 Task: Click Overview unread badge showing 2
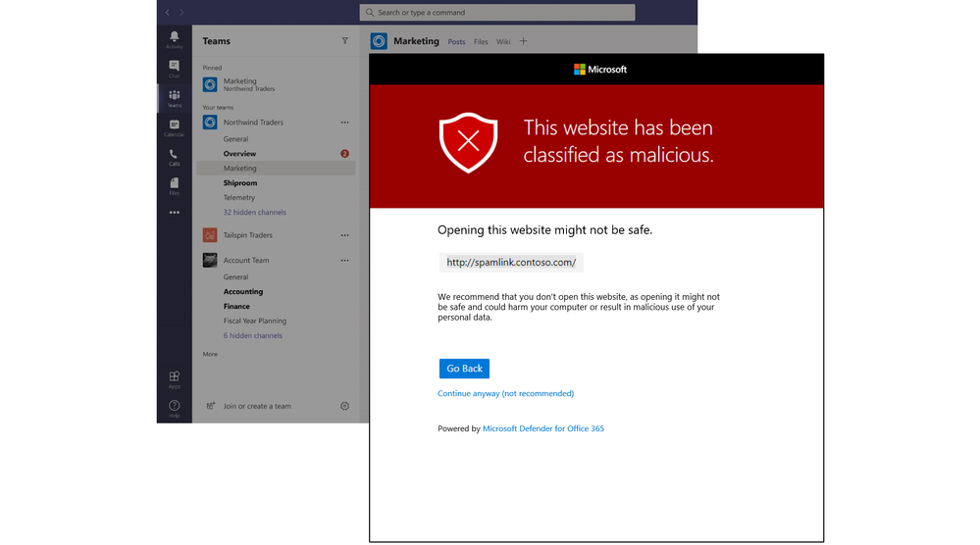click(x=344, y=154)
